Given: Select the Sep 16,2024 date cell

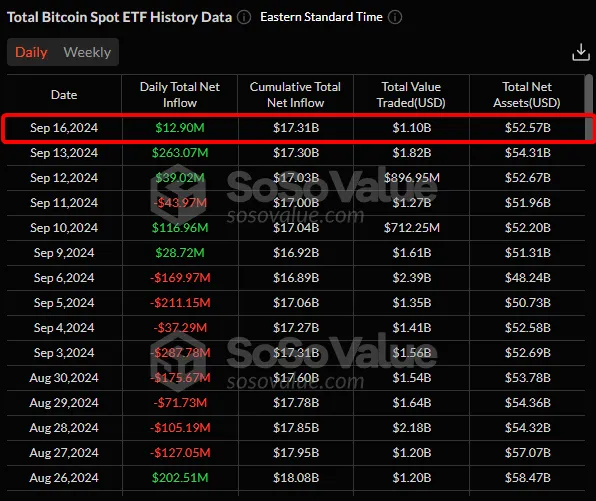Looking at the screenshot, I should [x=64, y=128].
